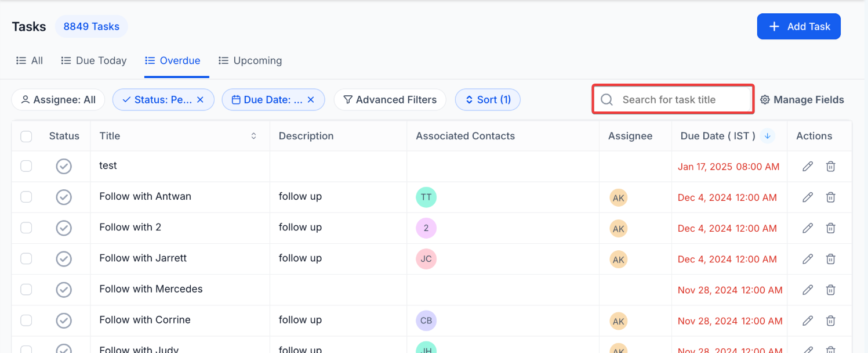Edit the 'test' task with pencil icon
The width and height of the screenshot is (868, 353).
[807, 167]
